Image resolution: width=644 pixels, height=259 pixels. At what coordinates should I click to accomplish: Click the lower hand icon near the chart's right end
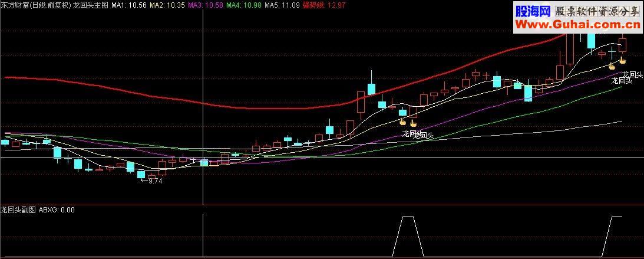pyautogui.click(x=612, y=65)
